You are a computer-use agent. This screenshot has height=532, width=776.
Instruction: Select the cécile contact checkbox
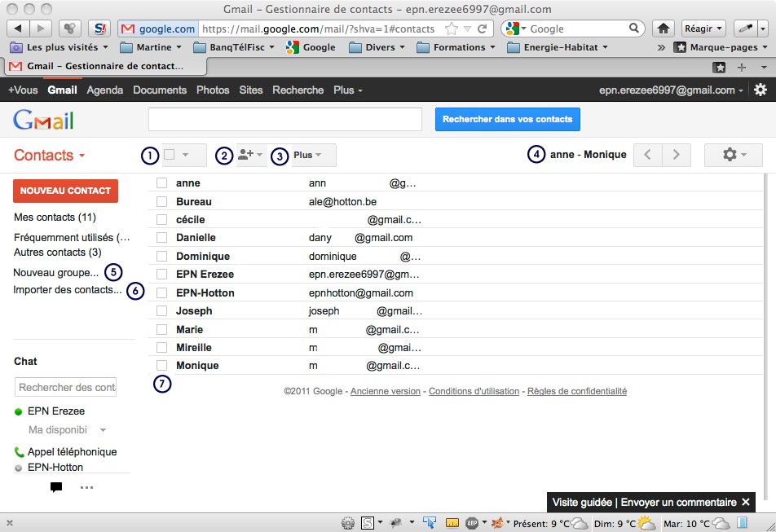point(161,219)
